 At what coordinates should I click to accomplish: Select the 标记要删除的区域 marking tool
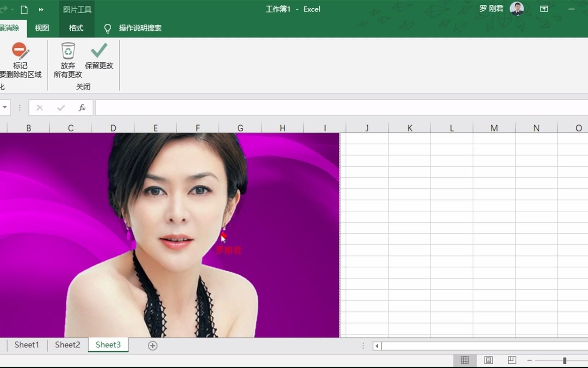pos(20,60)
